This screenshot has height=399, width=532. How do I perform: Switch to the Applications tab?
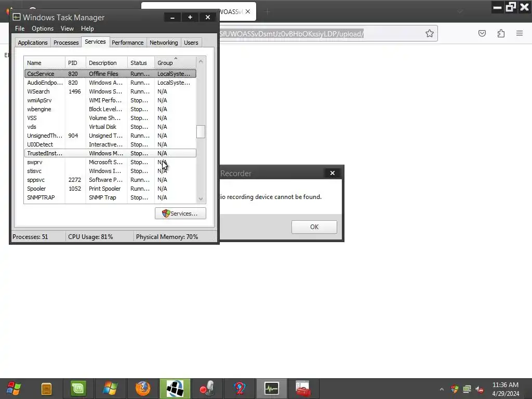[33, 43]
